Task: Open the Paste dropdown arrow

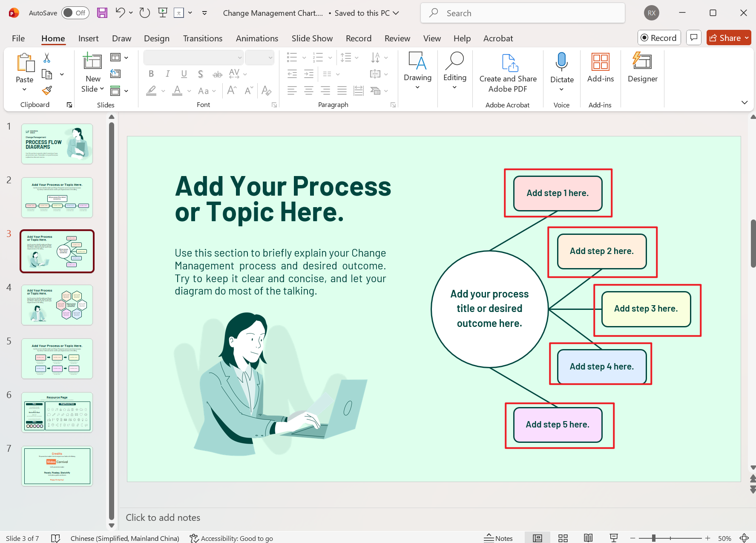Action: click(24, 89)
